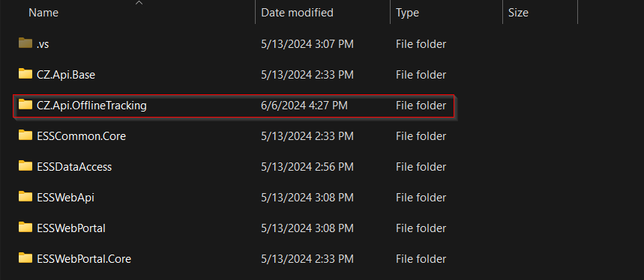Click File folder type of .vs row
644x280 pixels.
click(x=421, y=44)
